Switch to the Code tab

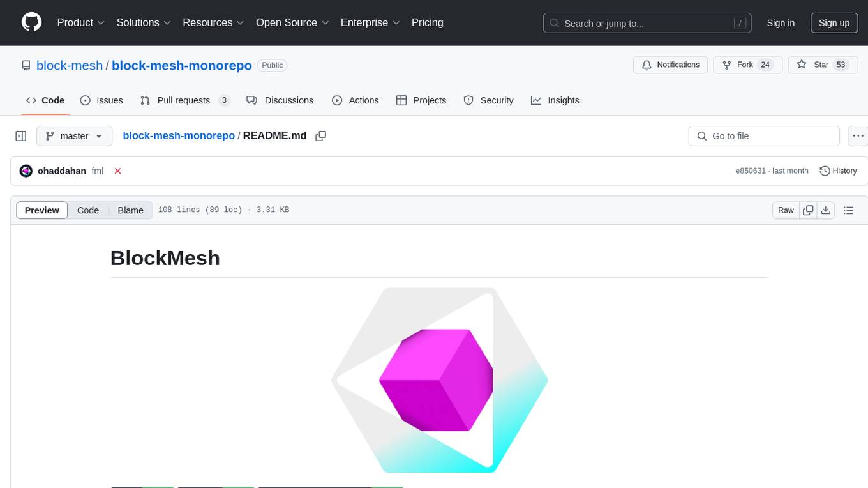tap(45, 100)
